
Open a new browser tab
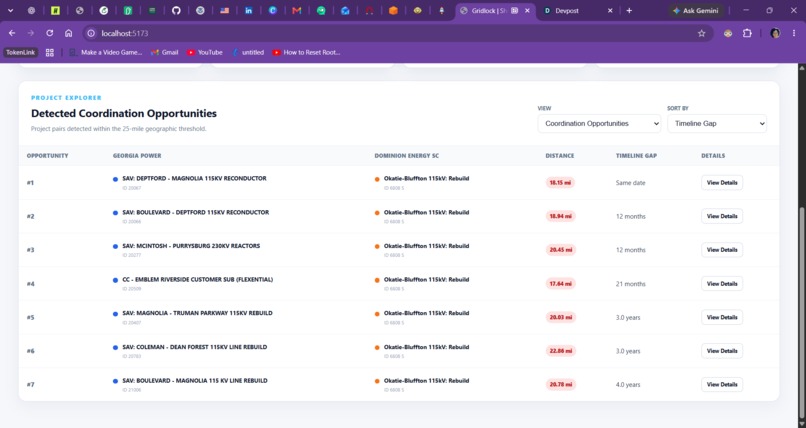tap(629, 10)
